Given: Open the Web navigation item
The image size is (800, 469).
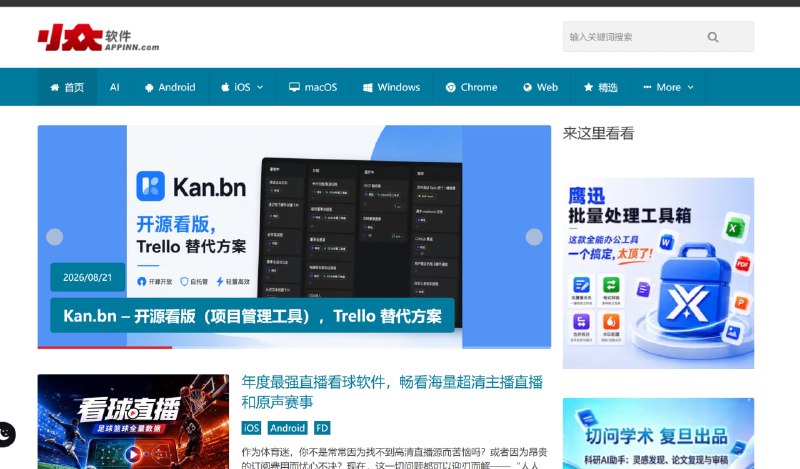Looking at the screenshot, I should (540, 87).
